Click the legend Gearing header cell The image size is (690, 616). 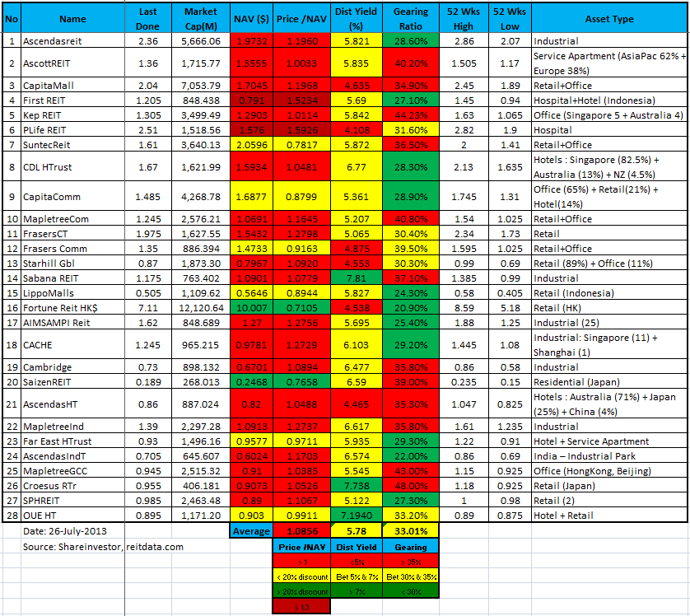411,547
